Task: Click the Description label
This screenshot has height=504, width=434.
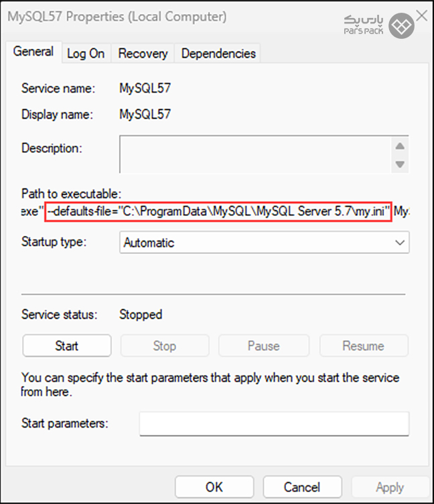Action: 52,148
